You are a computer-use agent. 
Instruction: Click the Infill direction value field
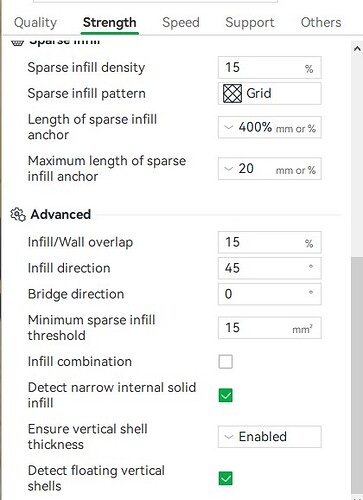coord(270,268)
